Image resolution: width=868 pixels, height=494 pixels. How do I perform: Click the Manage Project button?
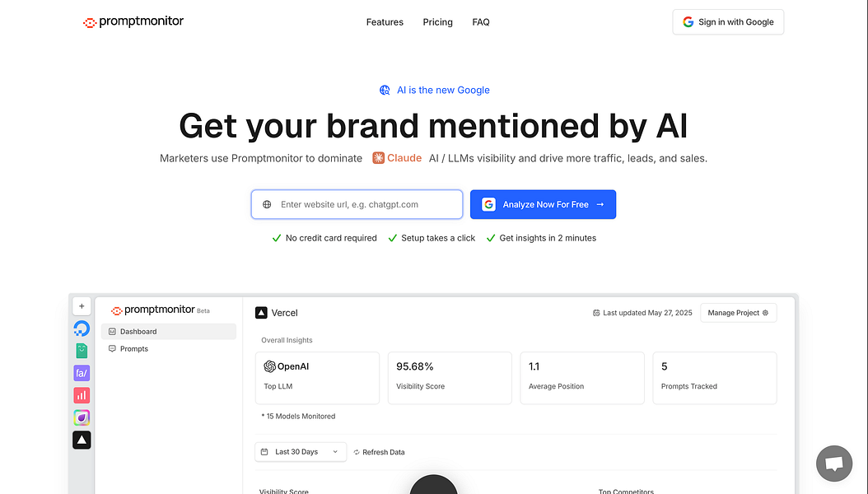pyautogui.click(x=738, y=313)
